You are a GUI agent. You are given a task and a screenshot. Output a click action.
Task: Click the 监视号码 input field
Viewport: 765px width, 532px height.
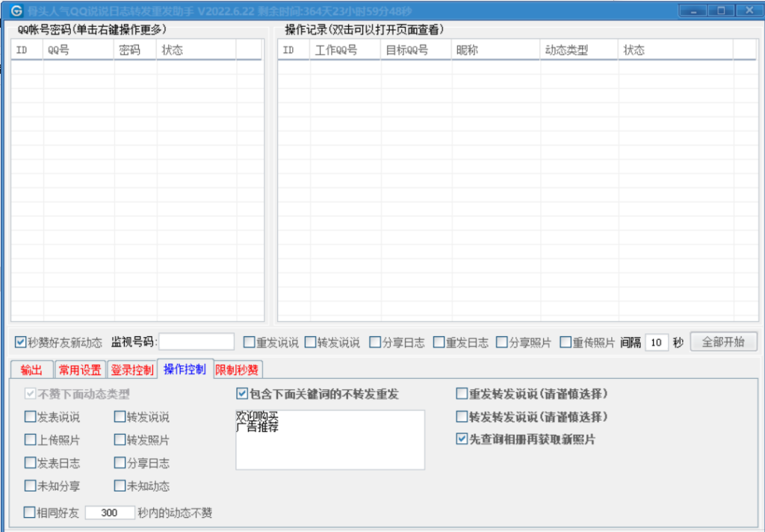pyautogui.click(x=196, y=342)
